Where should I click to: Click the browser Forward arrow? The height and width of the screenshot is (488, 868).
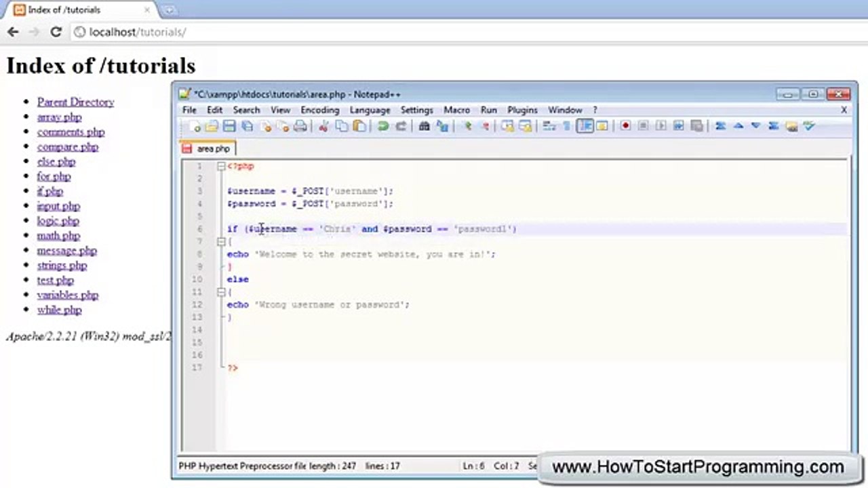(x=34, y=32)
